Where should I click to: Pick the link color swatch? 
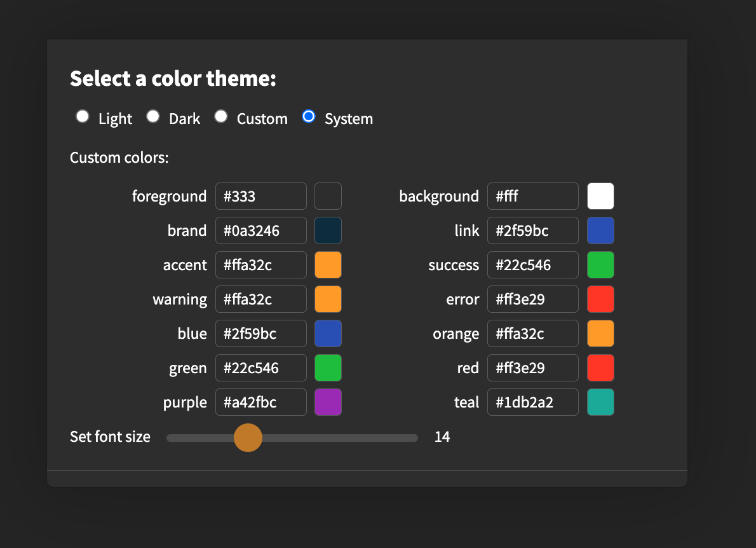[x=600, y=231]
